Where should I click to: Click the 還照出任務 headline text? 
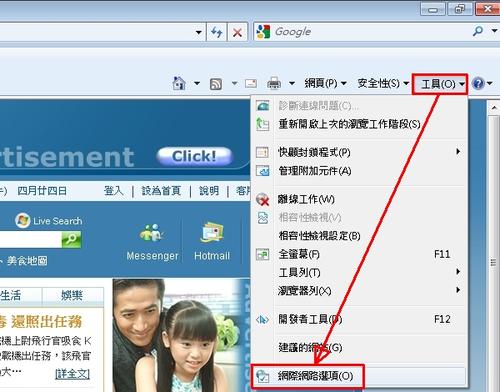(47, 321)
